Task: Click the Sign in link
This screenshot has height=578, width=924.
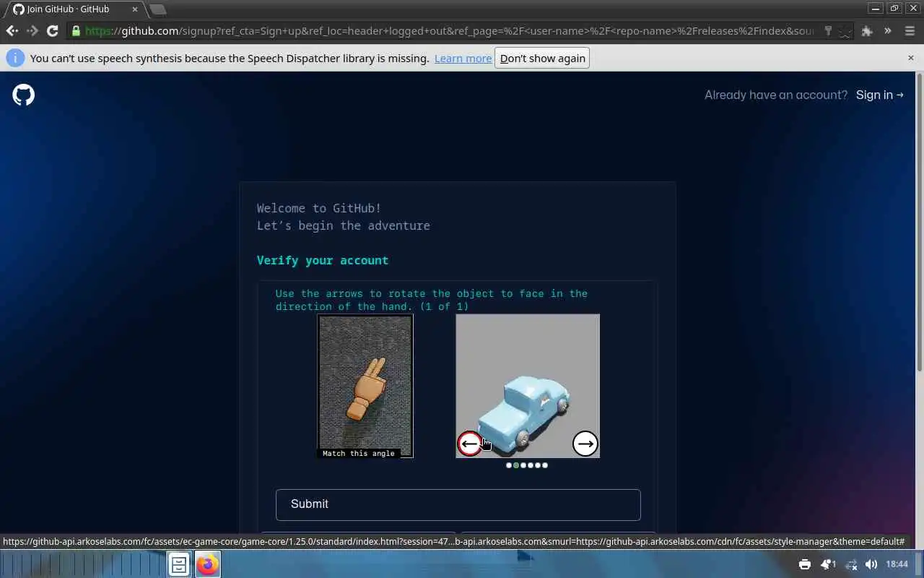Action: coord(879,95)
